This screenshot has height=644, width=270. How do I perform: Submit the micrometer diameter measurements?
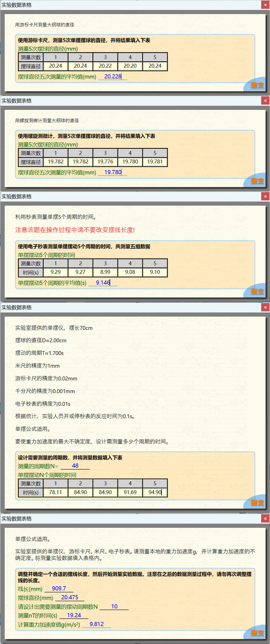click(257, 181)
